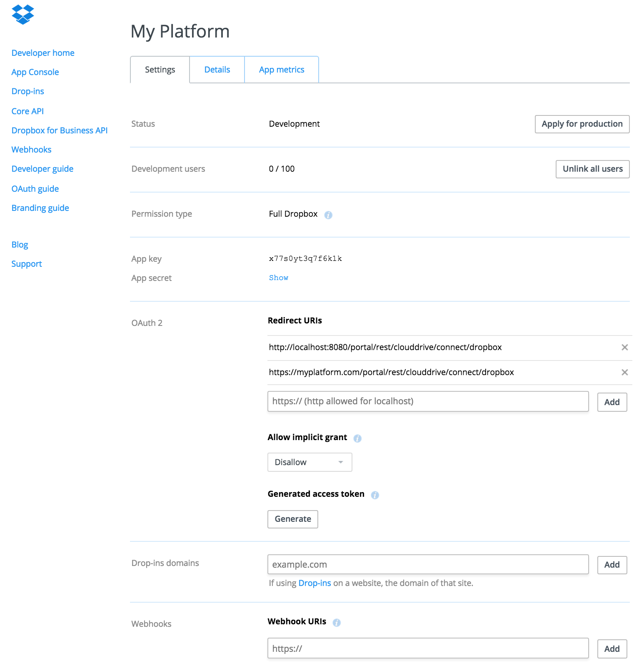Click the Full Dropbox permission value
This screenshot has height=666, width=644.
[293, 214]
